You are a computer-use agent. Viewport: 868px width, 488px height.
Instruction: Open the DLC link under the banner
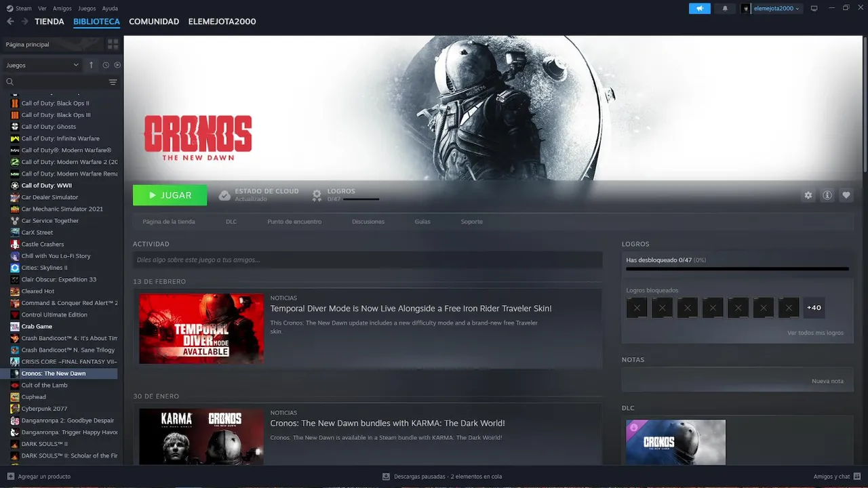coord(231,222)
